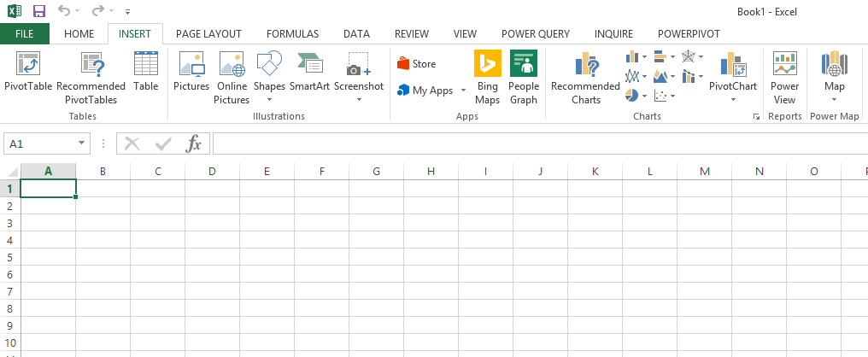Switch to the REVIEW tab

(411, 34)
